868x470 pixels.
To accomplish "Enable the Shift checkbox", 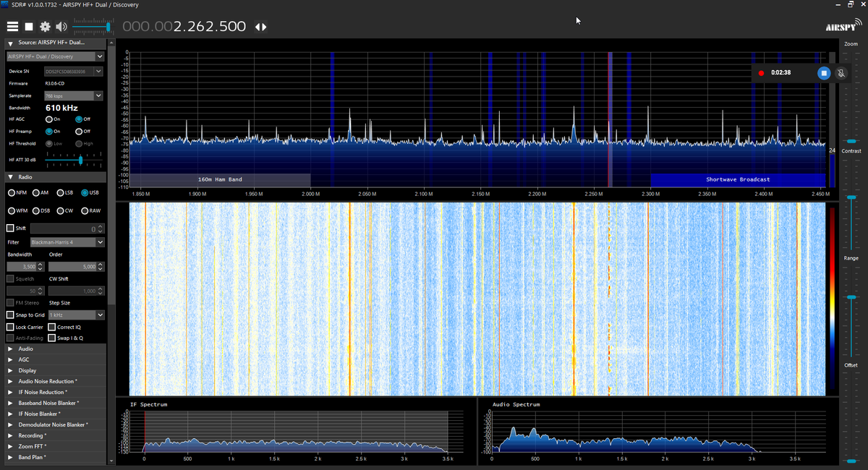I will pos(10,228).
